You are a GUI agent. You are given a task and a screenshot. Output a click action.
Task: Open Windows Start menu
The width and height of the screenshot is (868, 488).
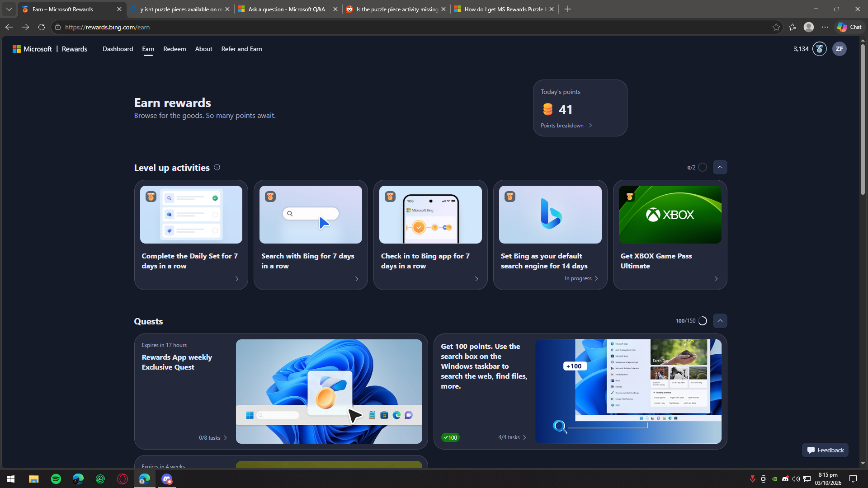(11, 479)
